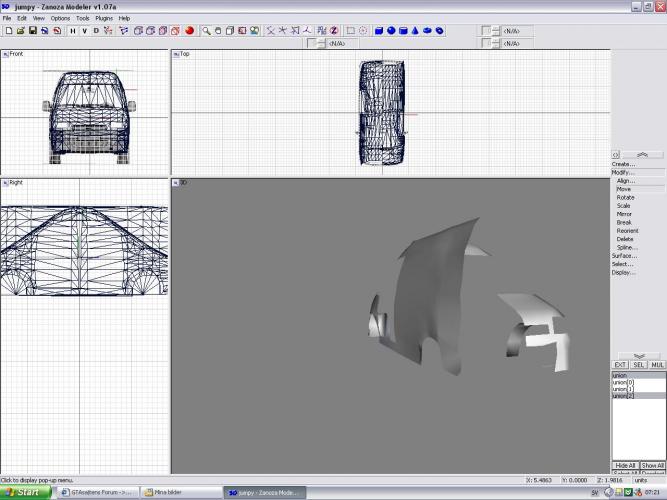The image size is (667, 500).
Task: Click the Save (floppy disk) toolbar icon
Action: [32, 31]
